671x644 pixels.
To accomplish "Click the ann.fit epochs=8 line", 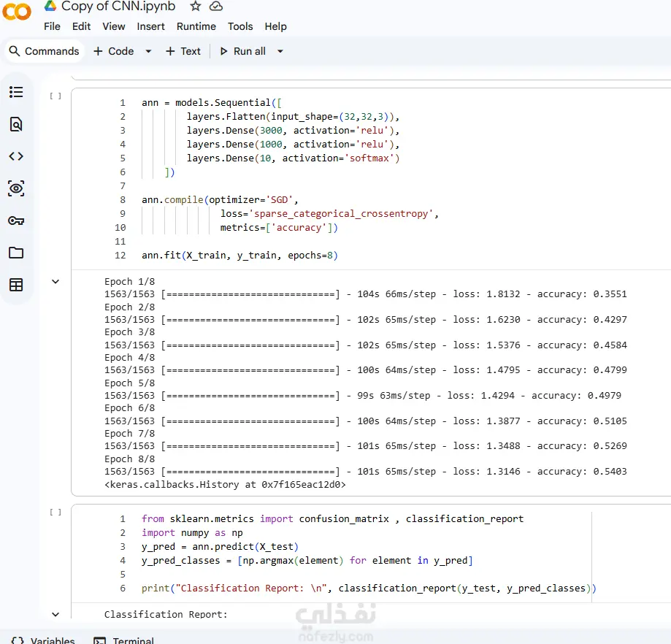I will [239, 256].
